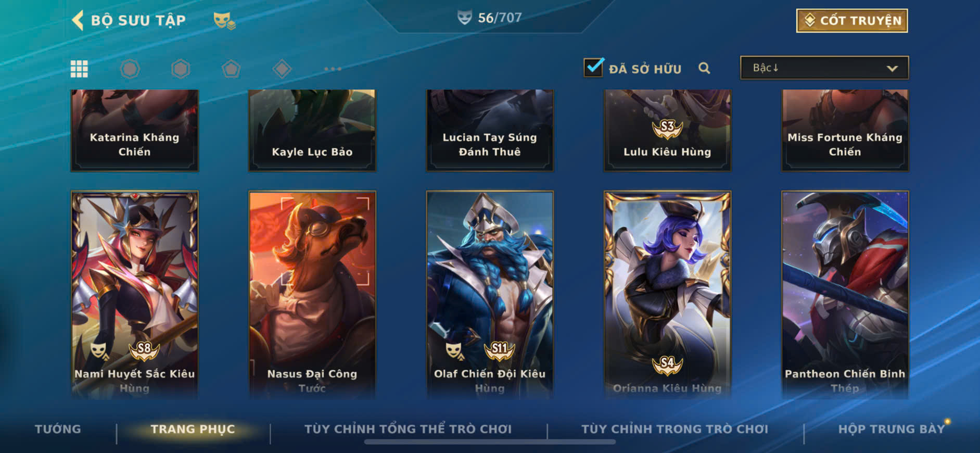Screen dimensions: 980x453
Task: Select the all-skins grid filter icon
Action: pos(79,69)
